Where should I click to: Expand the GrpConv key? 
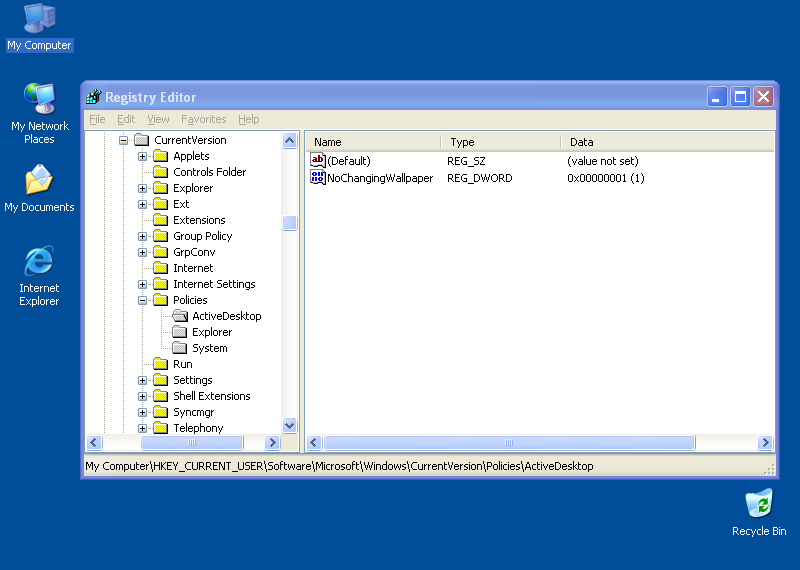142,252
